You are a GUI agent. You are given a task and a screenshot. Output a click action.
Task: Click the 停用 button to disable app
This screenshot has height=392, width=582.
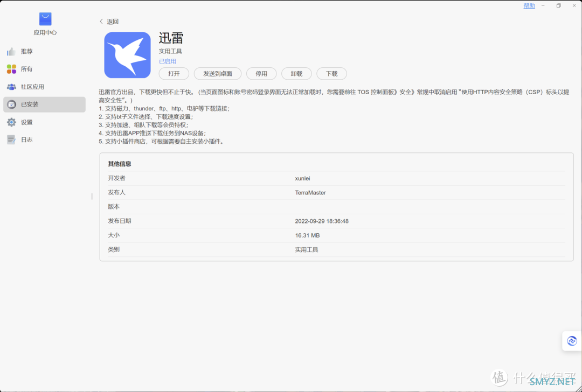point(261,74)
